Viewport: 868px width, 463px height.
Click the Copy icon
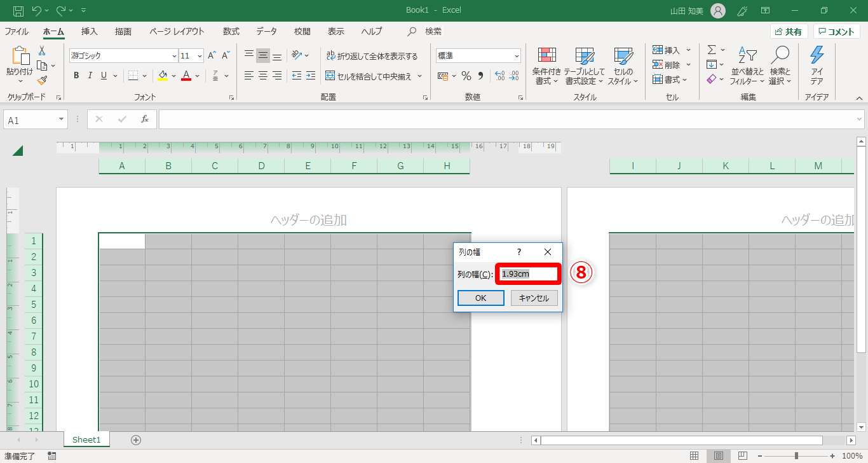pyautogui.click(x=42, y=66)
